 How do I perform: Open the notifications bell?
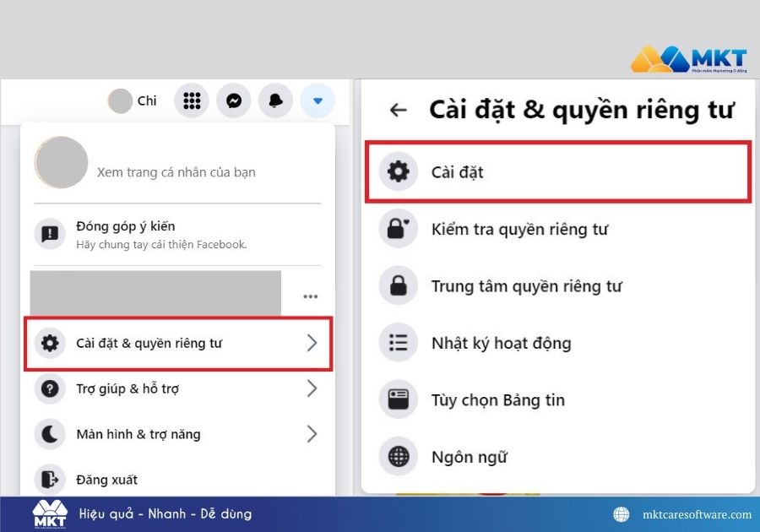[275, 100]
